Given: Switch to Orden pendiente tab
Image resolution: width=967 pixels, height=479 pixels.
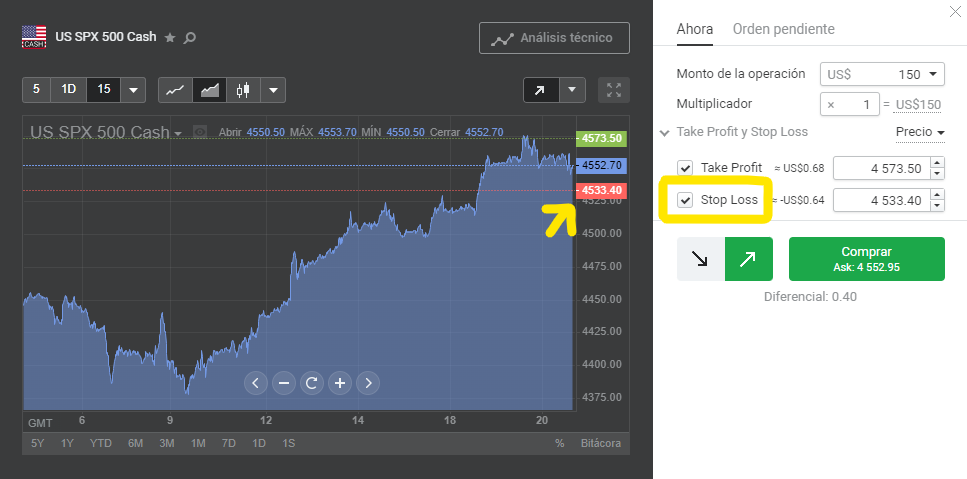Looking at the screenshot, I should point(783,29).
